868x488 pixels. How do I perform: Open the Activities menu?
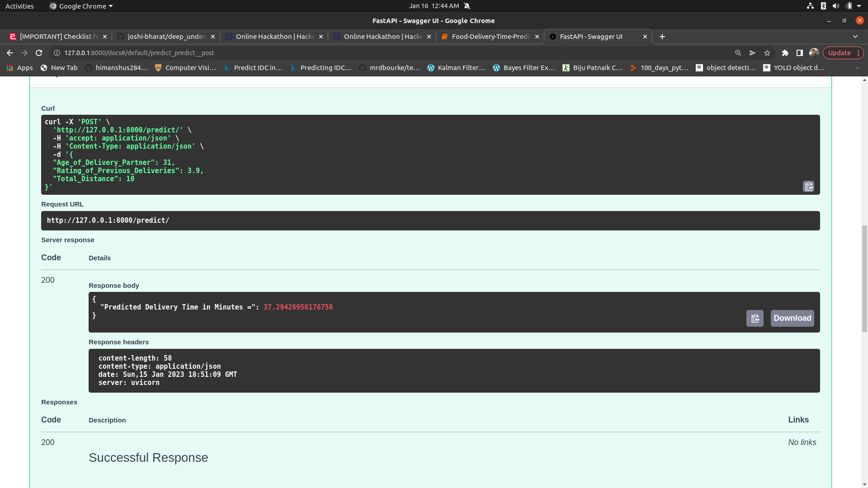[x=19, y=6]
